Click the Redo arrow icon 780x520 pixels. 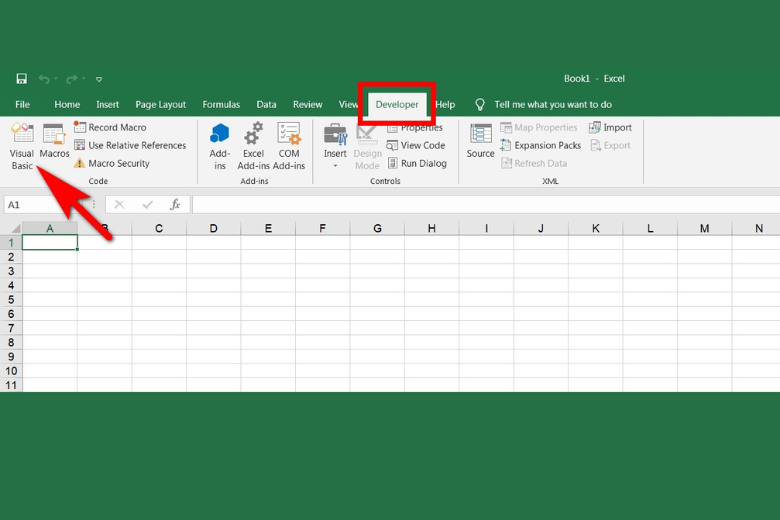pyautogui.click(x=72, y=79)
